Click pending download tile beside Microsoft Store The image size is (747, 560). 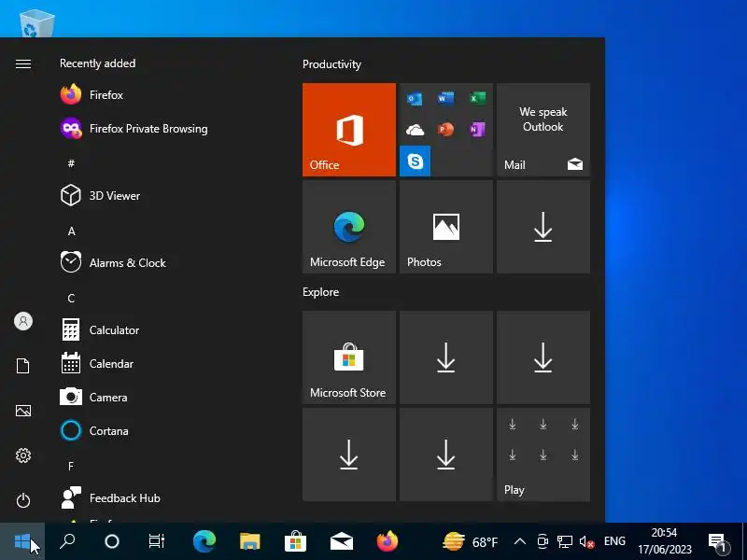point(446,357)
